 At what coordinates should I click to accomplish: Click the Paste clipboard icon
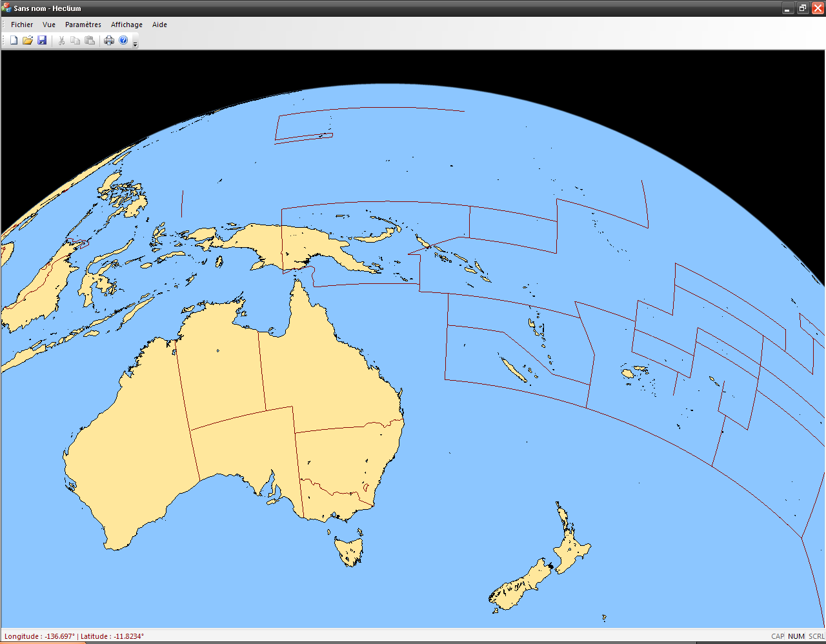pos(90,41)
